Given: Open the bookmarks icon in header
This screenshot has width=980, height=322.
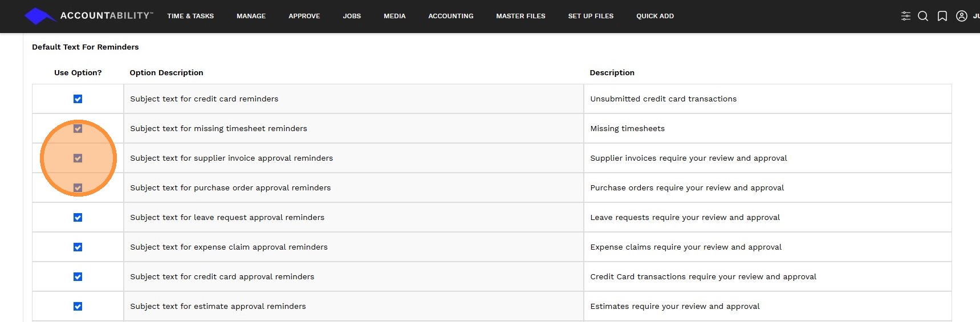Looking at the screenshot, I should (942, 16).
